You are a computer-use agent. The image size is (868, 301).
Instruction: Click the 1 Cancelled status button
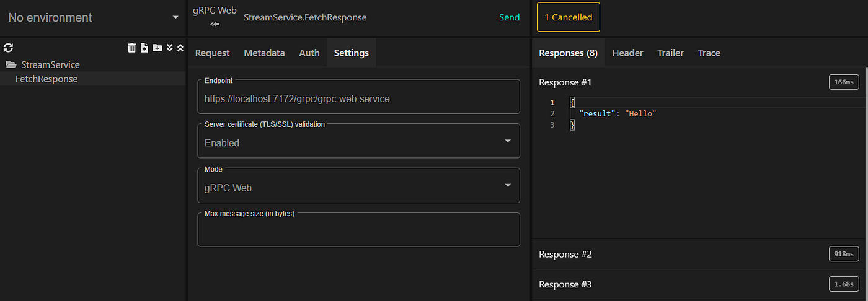coord(568,17)
